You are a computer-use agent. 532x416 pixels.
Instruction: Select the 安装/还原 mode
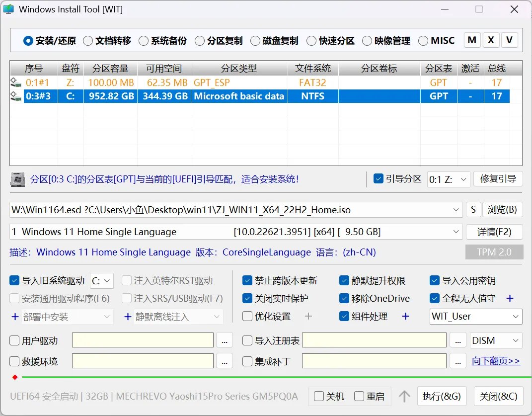tap(50, 41)
